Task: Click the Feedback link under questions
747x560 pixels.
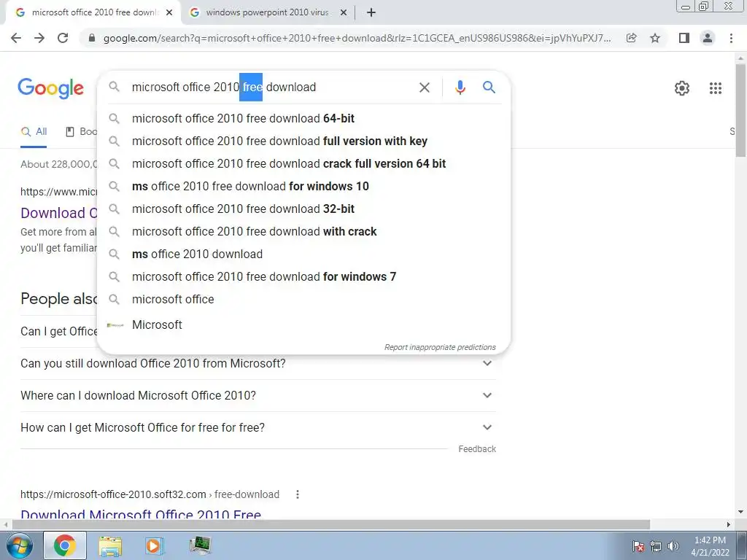Action: [477, 449]
